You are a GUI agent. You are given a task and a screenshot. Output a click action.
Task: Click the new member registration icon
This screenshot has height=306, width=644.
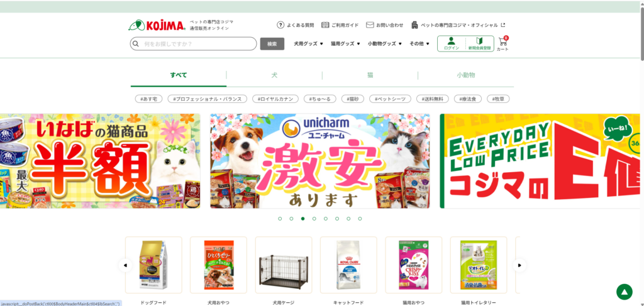pyautogui.click(x=479, y=41)
